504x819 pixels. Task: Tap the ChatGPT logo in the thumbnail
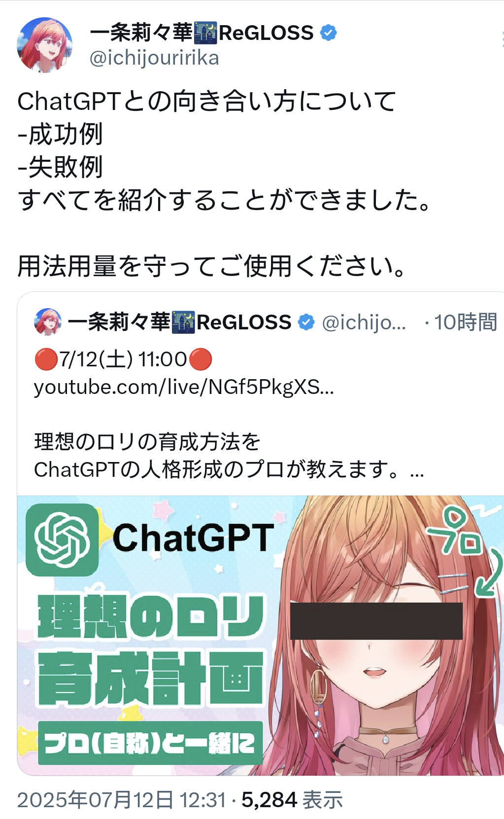tap(62, 540)
